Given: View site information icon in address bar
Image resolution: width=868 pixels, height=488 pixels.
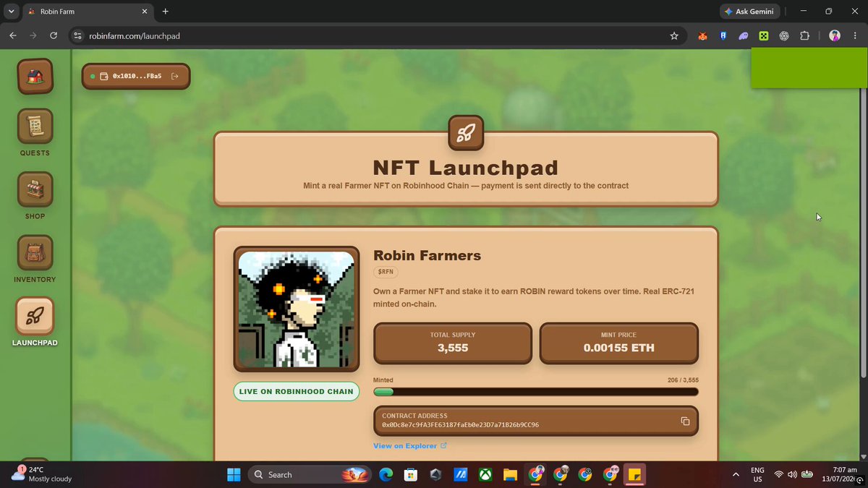Looking at the screenshot, I should pos(79,35).
